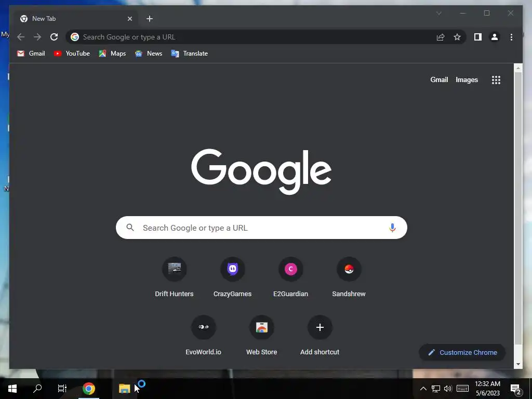The image size is (532, 399).
Task: Open the Gmail bookmark
Action: (x=31, y=54)
